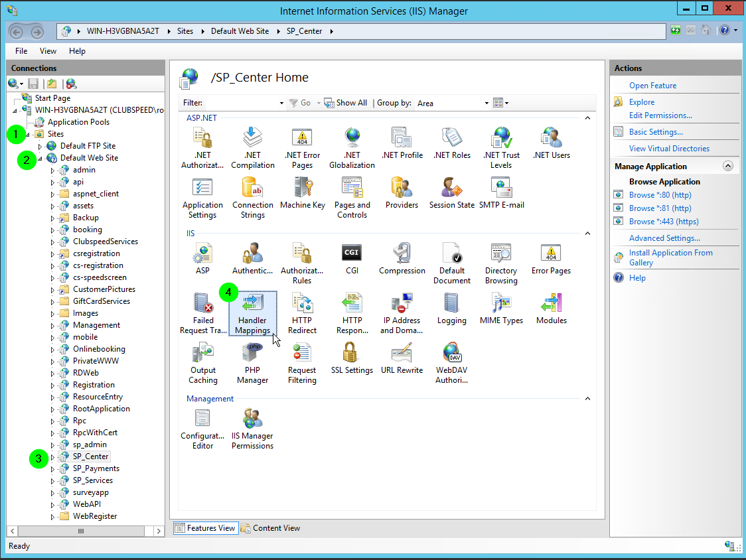Screen dimensions: 746x560
Task: Open the .NET Authorization Rules feature
Action: [202, 148]
